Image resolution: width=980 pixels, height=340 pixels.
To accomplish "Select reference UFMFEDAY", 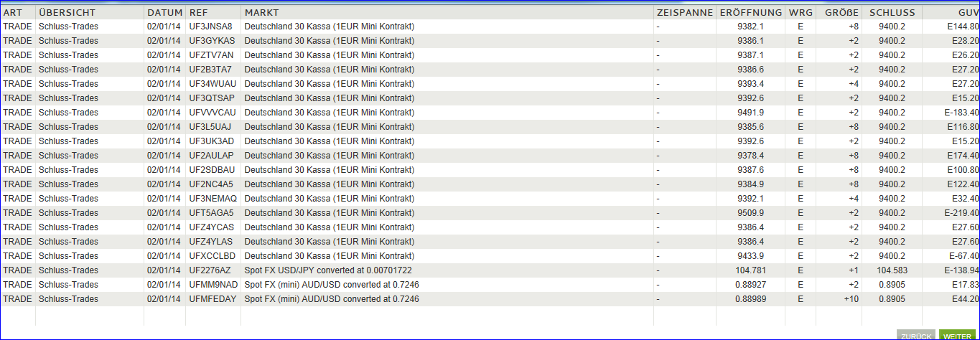I will tap(213, 299).
